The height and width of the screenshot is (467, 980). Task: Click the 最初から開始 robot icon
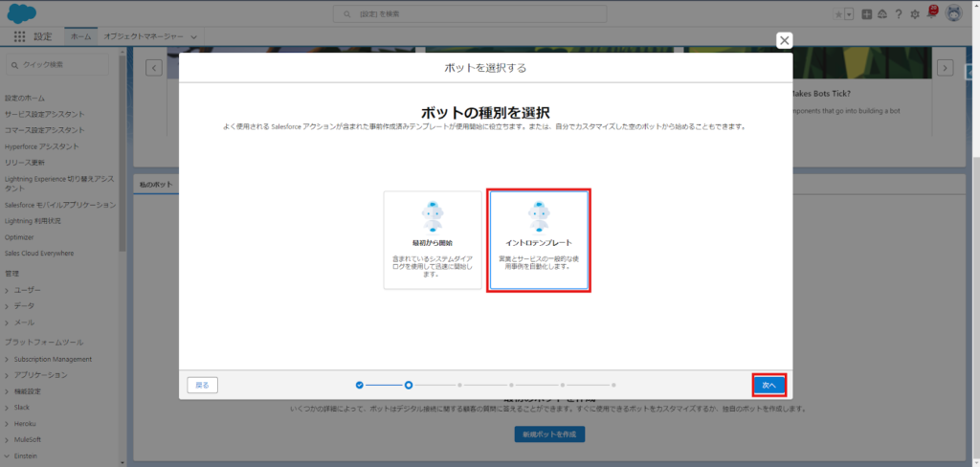[433, 217]
